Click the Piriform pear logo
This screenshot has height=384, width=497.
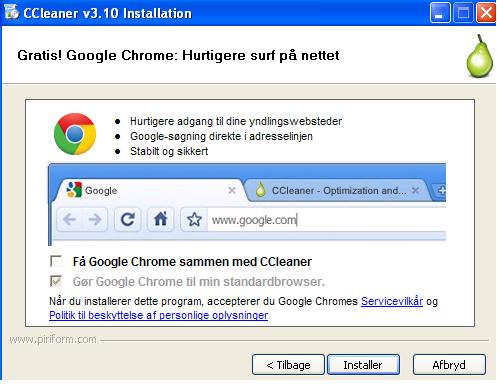pyautogui.click(x=479, y=56)
